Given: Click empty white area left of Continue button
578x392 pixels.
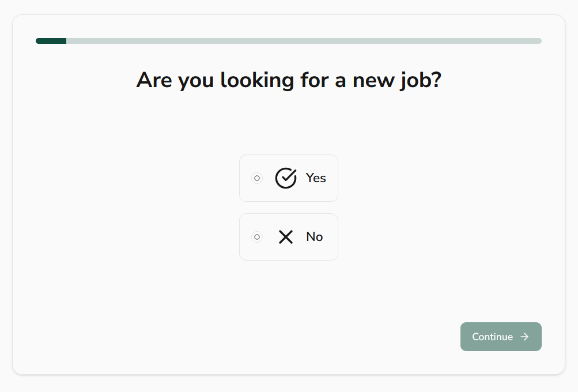Looking at the screenshot, I should coord(346,337).
